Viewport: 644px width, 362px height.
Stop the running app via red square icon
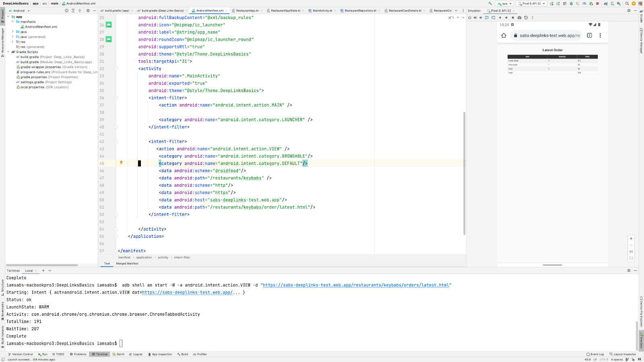(597, 4)
